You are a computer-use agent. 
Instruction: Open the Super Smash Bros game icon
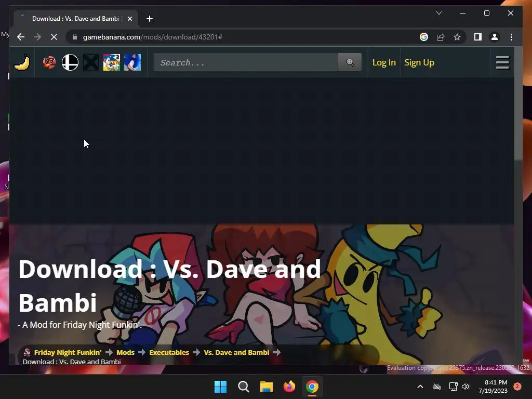pos(70,62)
